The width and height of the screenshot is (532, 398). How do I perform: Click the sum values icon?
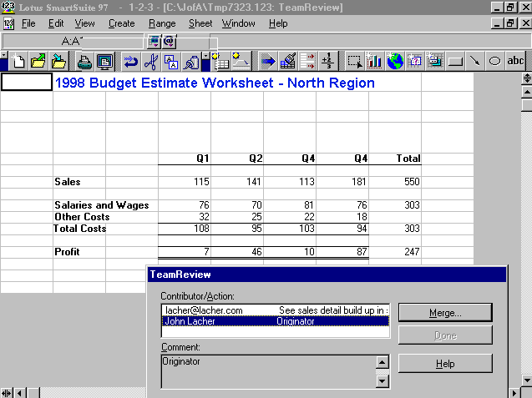(328, 61)
